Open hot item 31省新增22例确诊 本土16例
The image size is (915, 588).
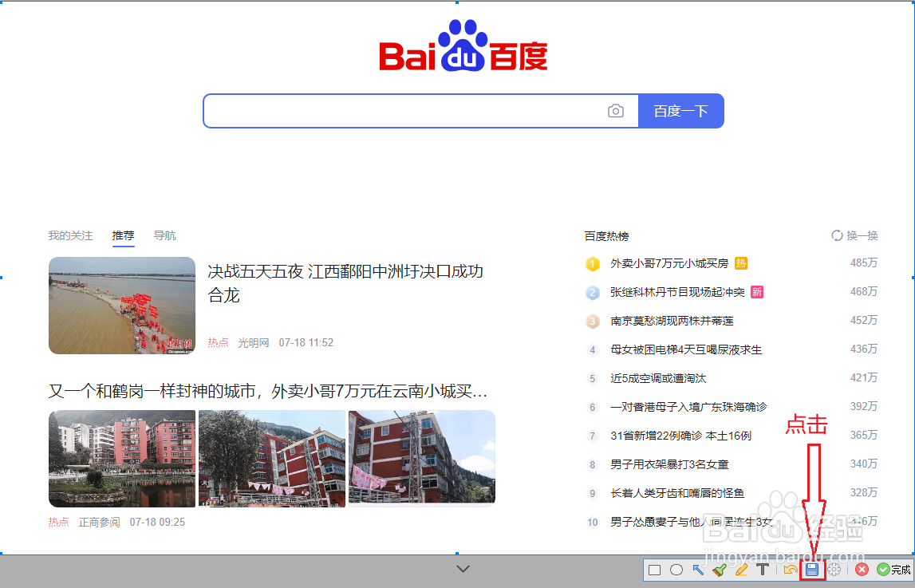click(x=681, y=436)
